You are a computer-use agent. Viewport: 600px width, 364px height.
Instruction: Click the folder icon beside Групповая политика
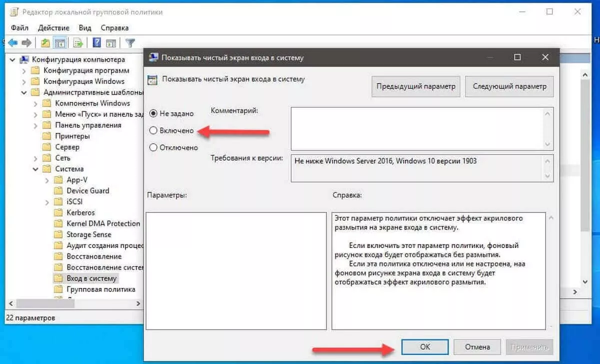pyautogui.click(x=58, y=289)
